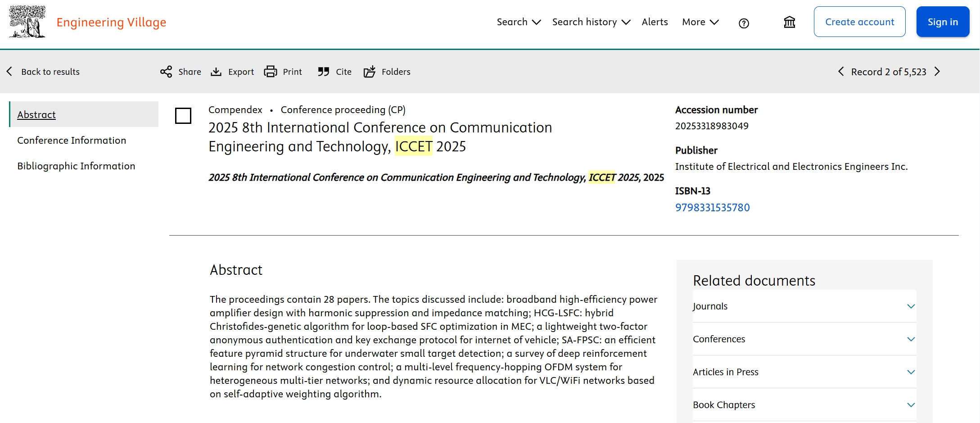Go to previous record arrow
The width and height of the screenshot is (980, 423).
click(x=840, y=72)
